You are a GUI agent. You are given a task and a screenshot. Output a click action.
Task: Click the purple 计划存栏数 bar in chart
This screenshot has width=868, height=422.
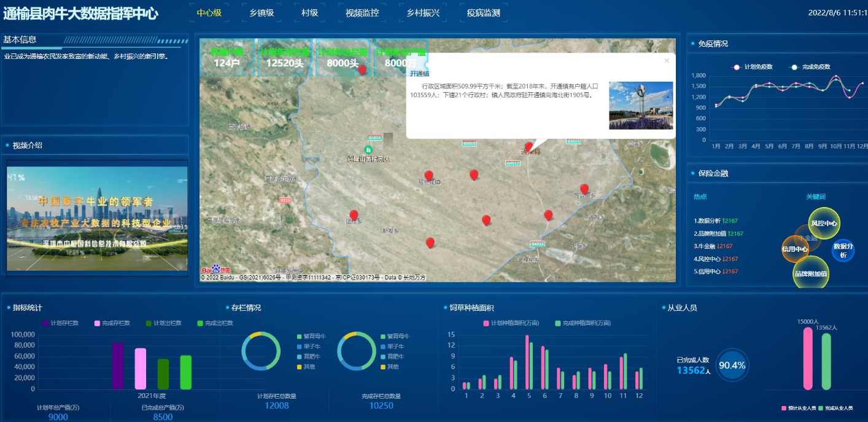118,366
